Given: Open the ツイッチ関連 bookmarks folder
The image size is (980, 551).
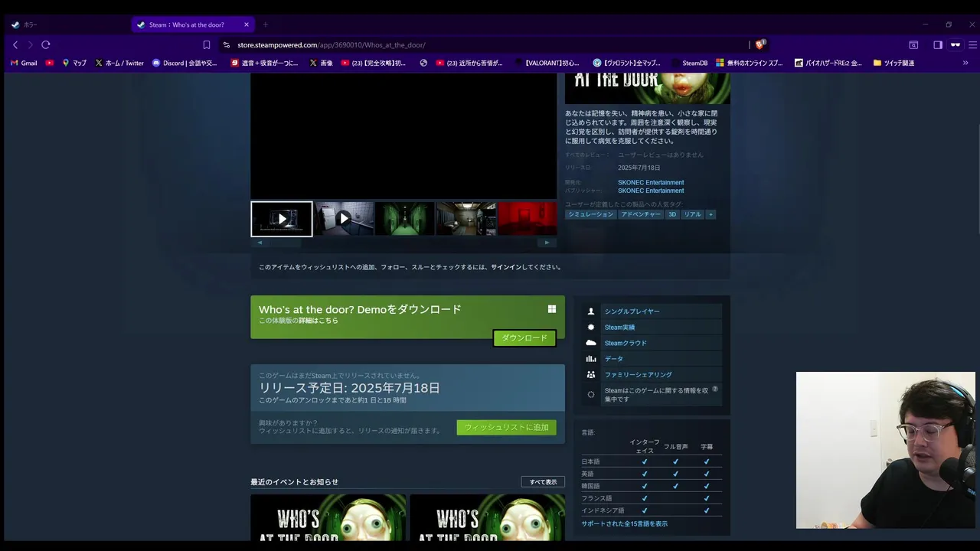Looking at the screenshot, I should tap(893, 63).
